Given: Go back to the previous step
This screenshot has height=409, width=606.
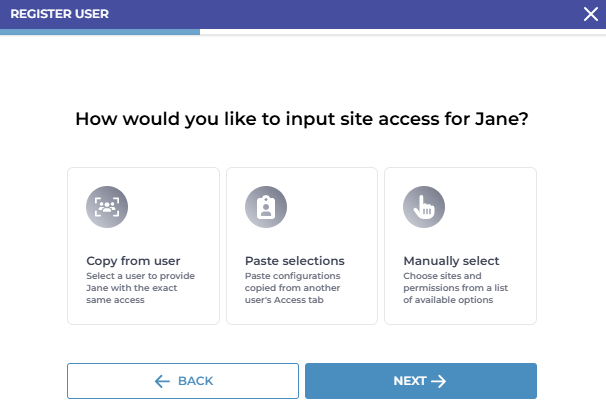Looking at the screenshot, I should tap(183, 381).
